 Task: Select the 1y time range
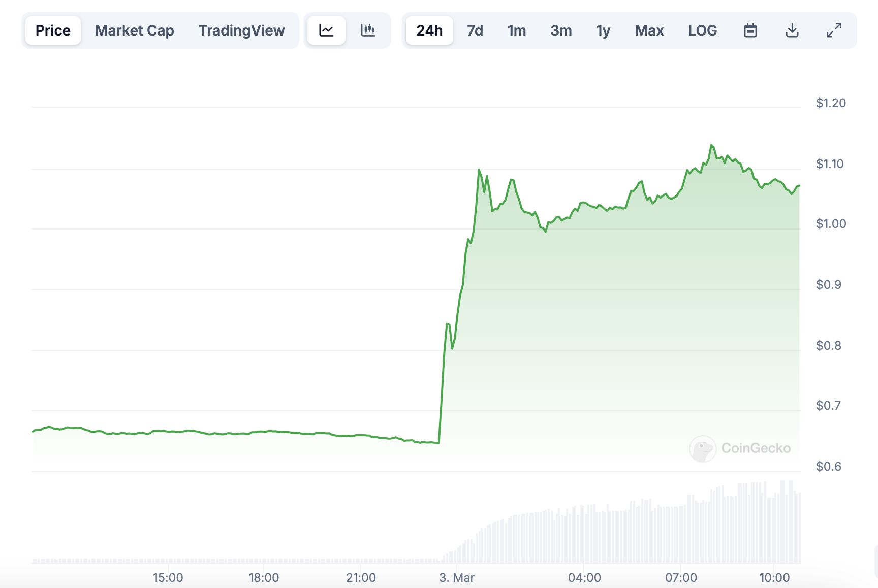(x=603, y=30)
